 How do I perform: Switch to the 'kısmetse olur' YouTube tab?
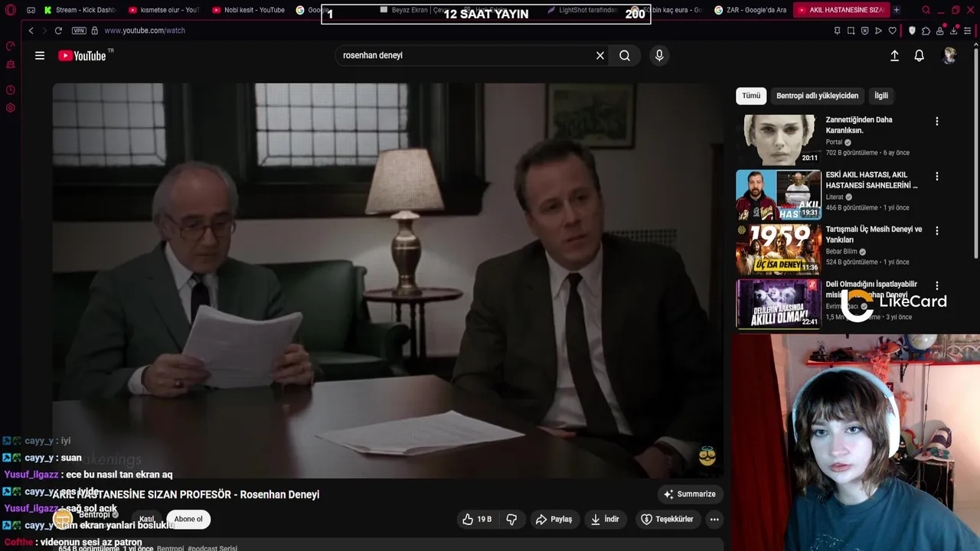click(x=163, y=10)
